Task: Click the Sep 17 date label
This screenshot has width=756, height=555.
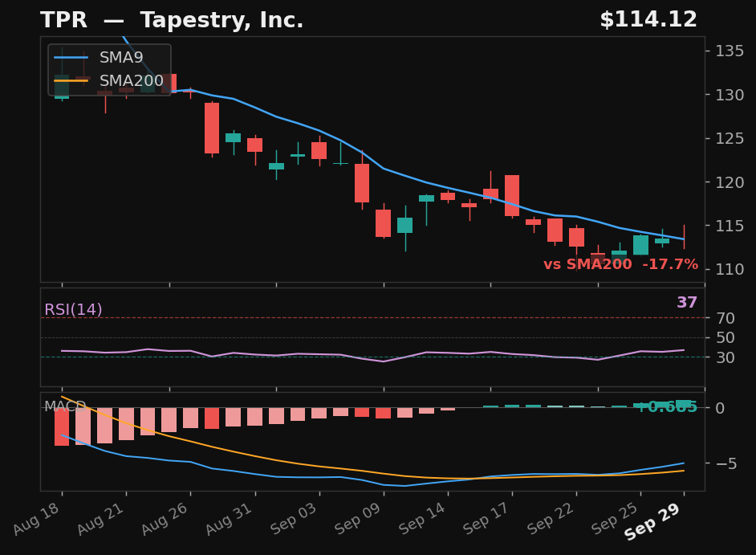Action: [x=486, y=518]
